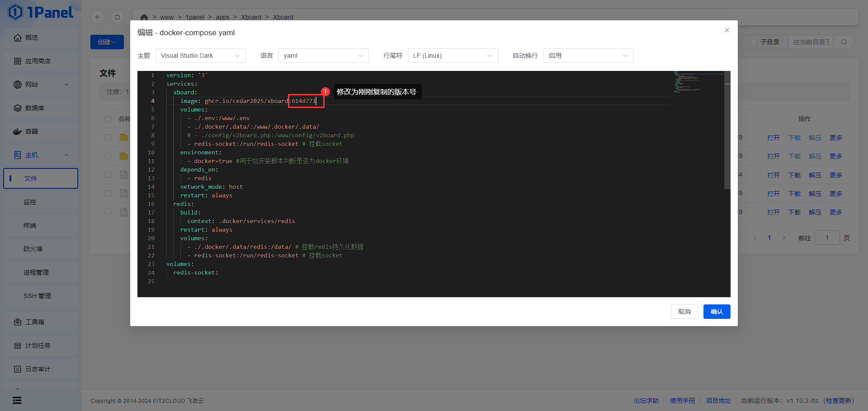The height and width of the screenshot is (411, 868).
Task: Navigate to www in breadcrumb
Action: [x=167, y=17]
